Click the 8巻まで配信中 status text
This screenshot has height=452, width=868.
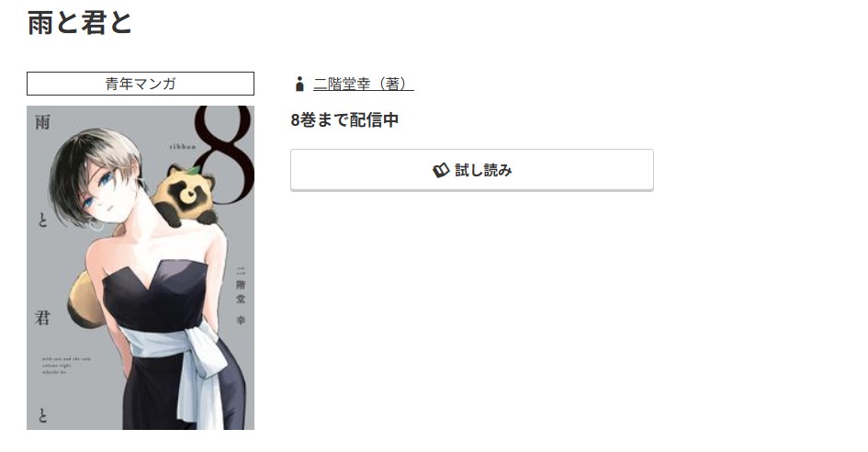point(344,119)
